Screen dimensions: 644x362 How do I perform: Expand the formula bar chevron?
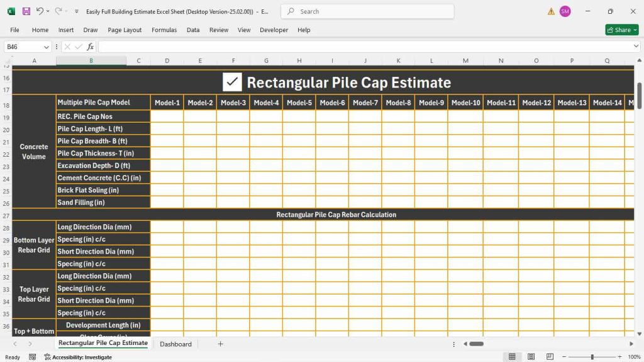[636, 47]
